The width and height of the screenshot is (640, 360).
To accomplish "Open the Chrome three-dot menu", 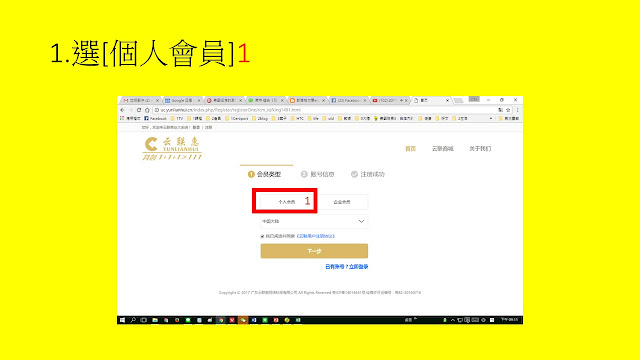I will (x=518, y=110).
